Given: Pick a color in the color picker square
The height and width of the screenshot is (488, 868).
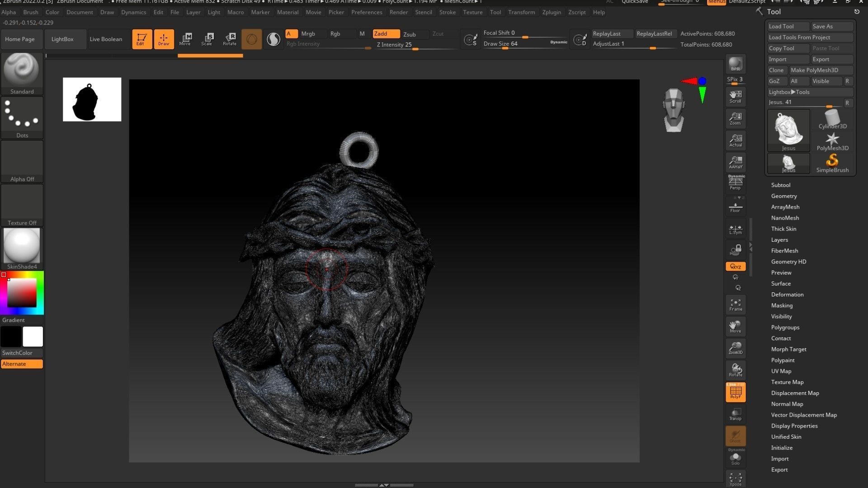Looking at the screenshot, I should click(22, 293).
